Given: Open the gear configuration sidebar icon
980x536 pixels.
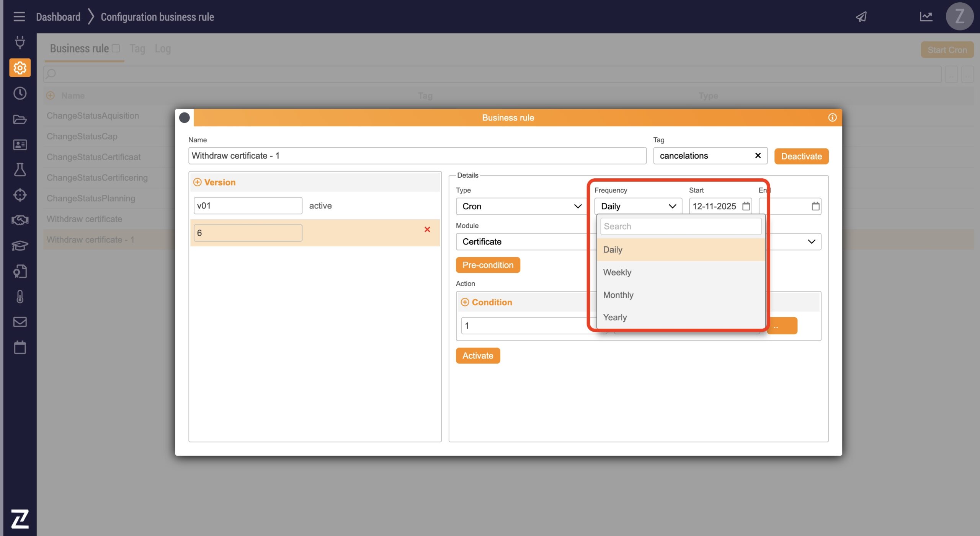Looking at the screenshot, I should coord(20,68).
